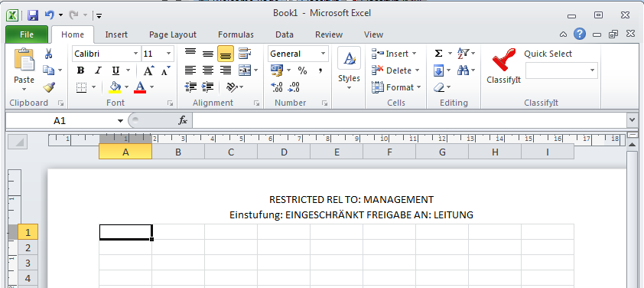Click Decrease Decimal icon
The image size is (644, 288).
pos(294,87)
